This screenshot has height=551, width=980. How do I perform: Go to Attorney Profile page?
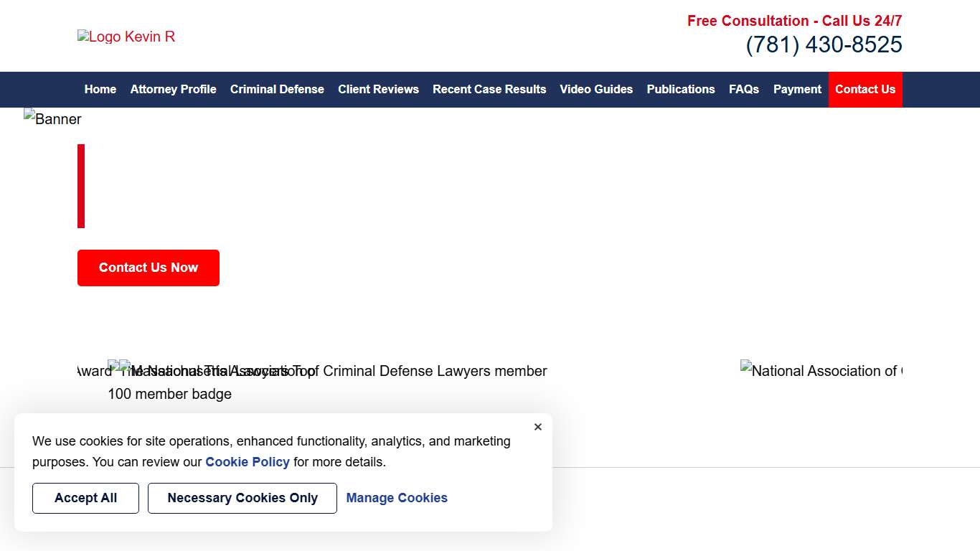pyautogui.click(x=173, y=90)
